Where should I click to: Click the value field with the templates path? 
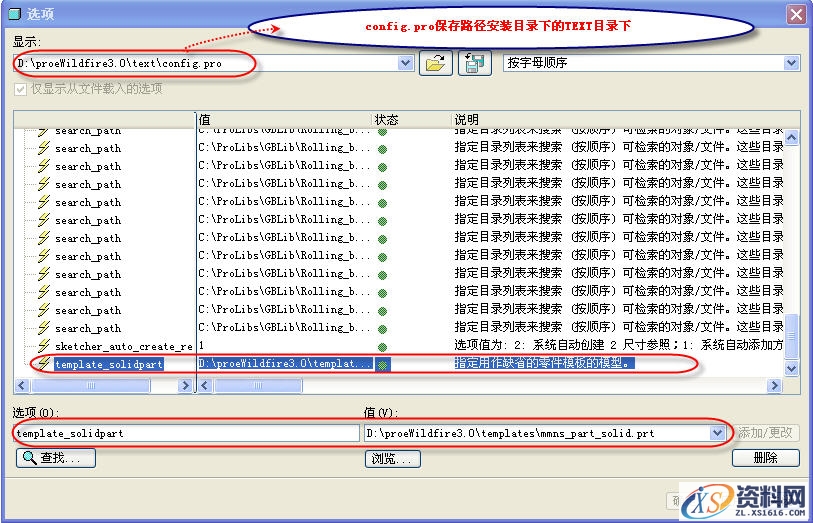pos(537,433)
